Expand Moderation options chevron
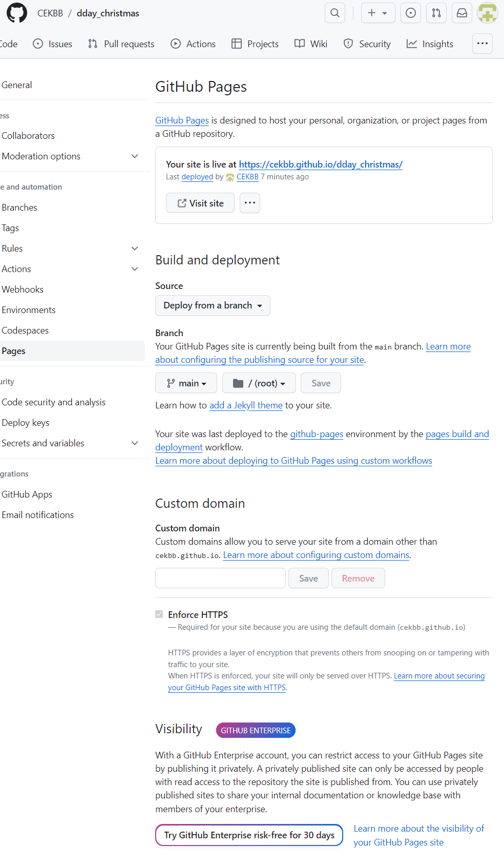This screenshot has height=867, width=504. (x=135, y=156)
